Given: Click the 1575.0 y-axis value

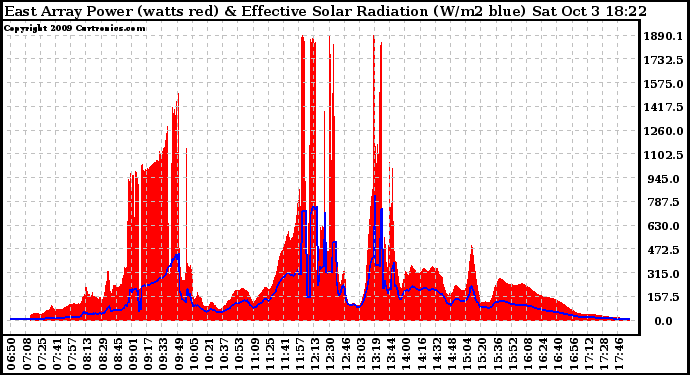Looking at the screenshot, I should [x=663, y=84].
